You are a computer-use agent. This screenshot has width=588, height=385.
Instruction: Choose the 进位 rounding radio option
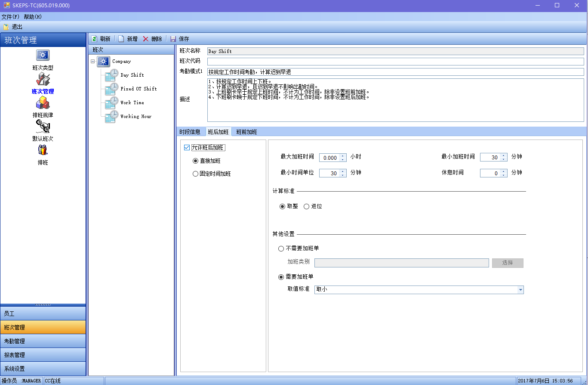pyautogui.click(x=307, y=206)
